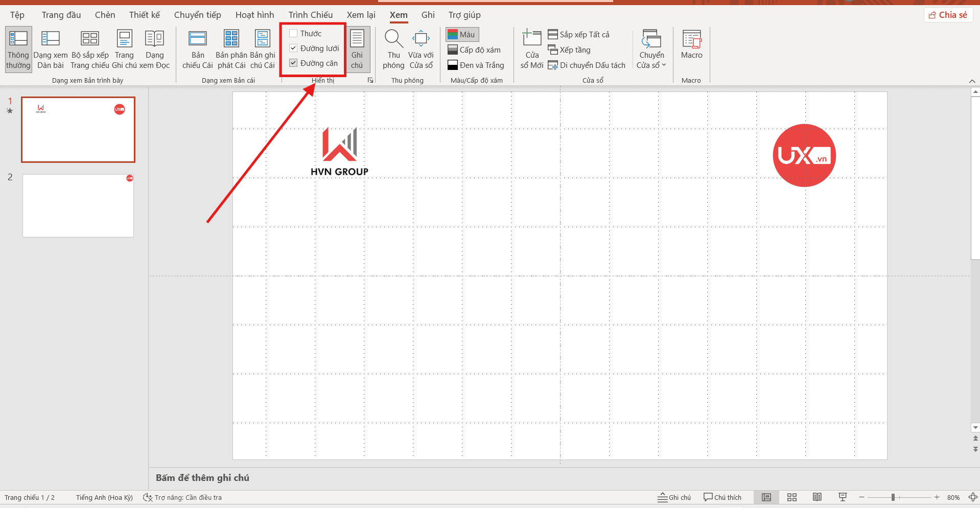
Task: Open Slide Sorter view (Bộ sắp xếp Trang chiếu)
Action: pos(89,49)
